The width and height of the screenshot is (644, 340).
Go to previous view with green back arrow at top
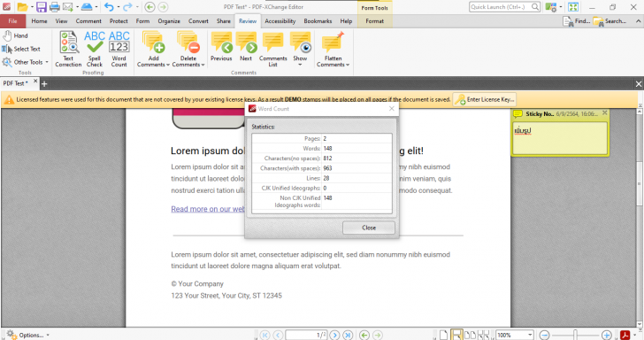149,6
